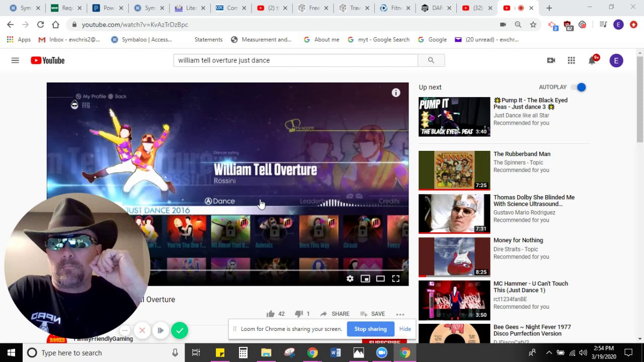
Task: Click inside the YouTube search field
Action: coord(296,60)
